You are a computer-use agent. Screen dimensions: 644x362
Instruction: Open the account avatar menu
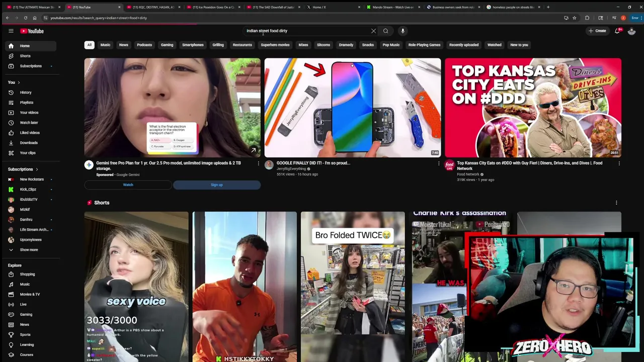click(631, 31)
